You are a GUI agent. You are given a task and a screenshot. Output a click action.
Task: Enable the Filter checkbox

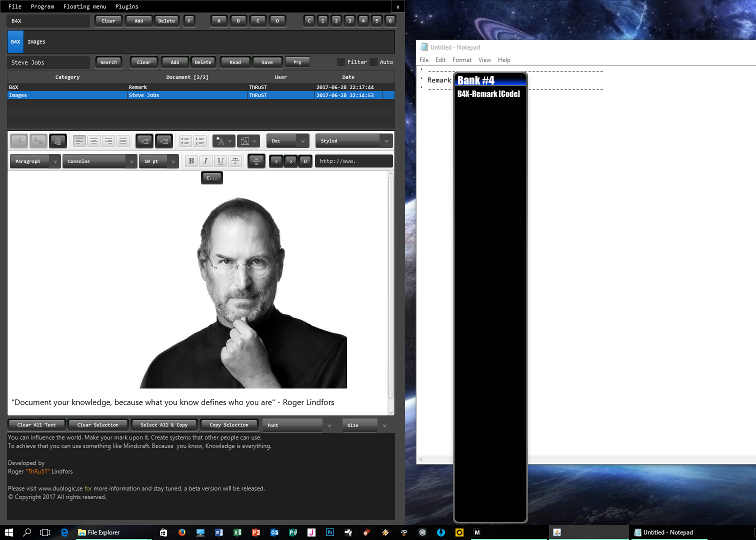point(341,62)
